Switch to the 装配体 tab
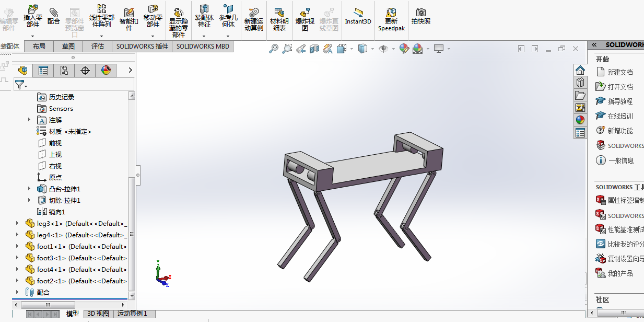This screenshot has width=644, height=322. (x=10, y=46)
